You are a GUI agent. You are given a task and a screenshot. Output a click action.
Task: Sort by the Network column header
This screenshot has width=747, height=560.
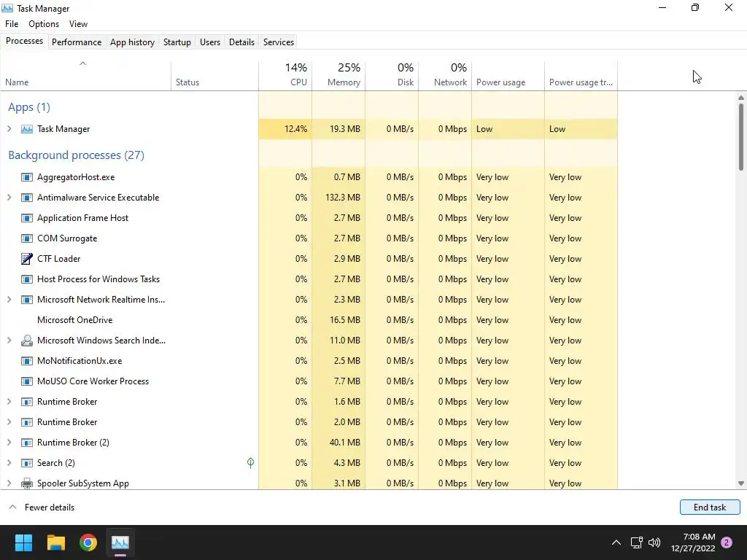click(x=446, y=76)
